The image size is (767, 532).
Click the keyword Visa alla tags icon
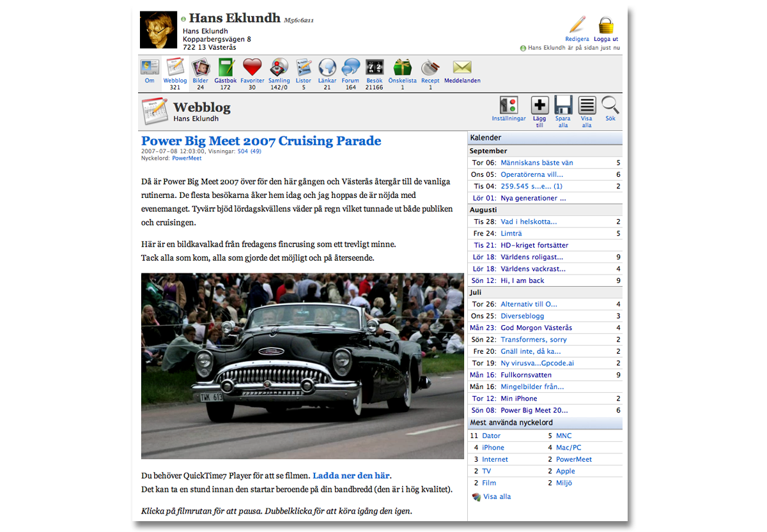click(476, 496)
